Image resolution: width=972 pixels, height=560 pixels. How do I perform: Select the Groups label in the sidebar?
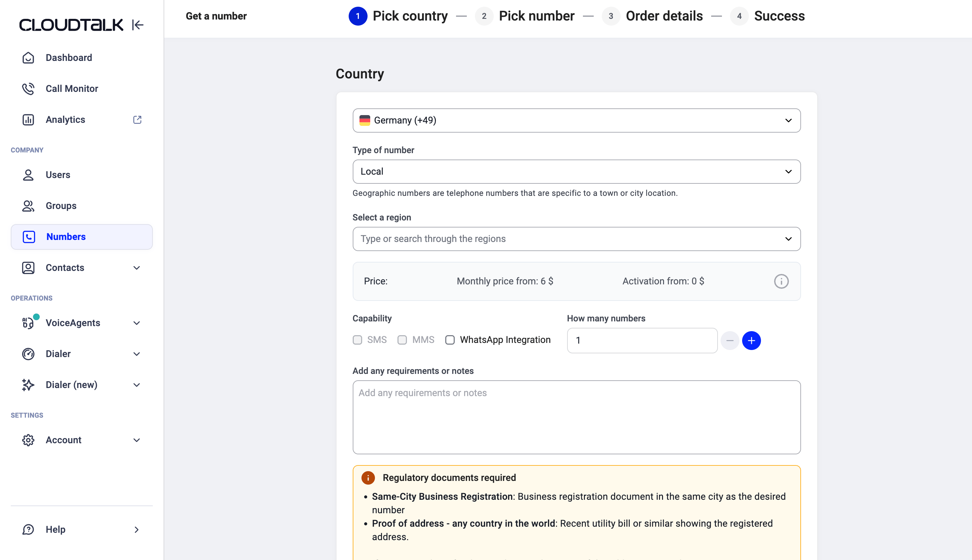(x=61, y=206)
